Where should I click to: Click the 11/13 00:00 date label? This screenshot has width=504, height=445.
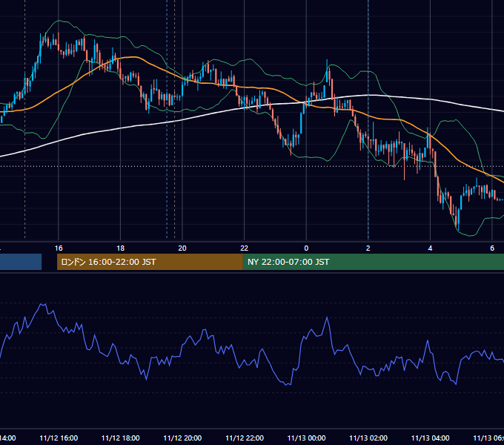point(306,438)
